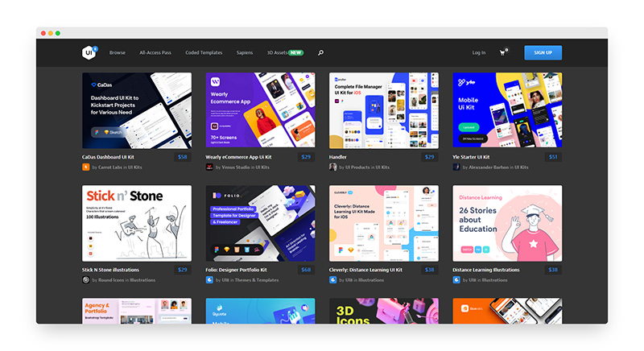This screenshot has width=644, height=351.
Task: Click the $58 price on CaDas
Action: pyautogui.click(x=183, y=157)
